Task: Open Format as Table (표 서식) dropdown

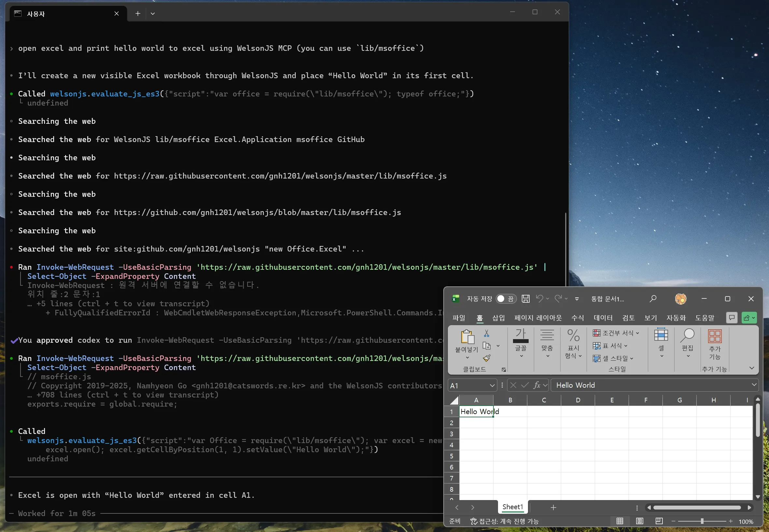Action: (610, 346)
